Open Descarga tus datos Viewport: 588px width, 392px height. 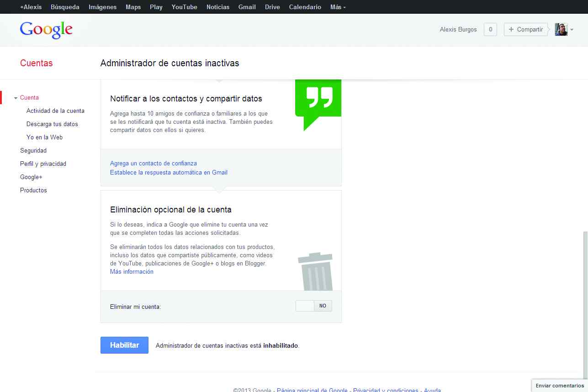tap(52, 124)
